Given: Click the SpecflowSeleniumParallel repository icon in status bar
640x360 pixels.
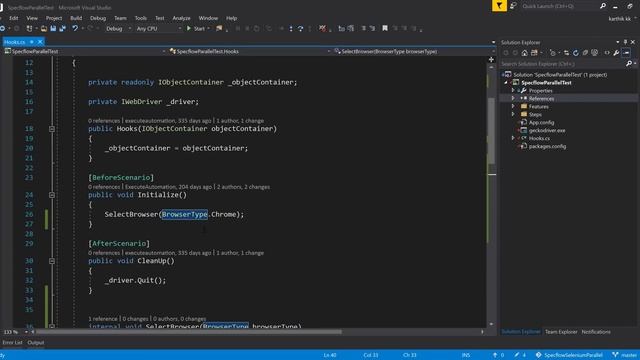Looking at the screenshot, I should (x=538, y=355).
